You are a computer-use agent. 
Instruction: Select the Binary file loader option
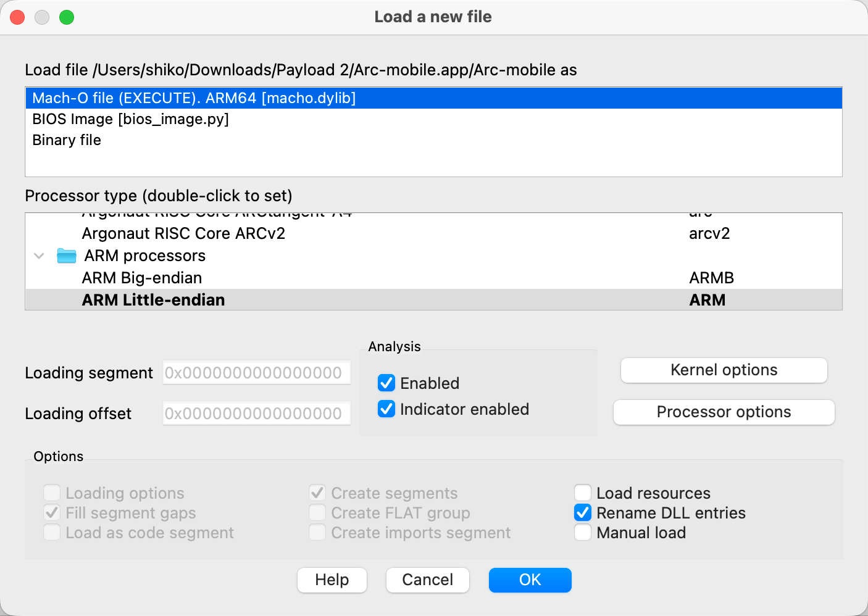67,140
